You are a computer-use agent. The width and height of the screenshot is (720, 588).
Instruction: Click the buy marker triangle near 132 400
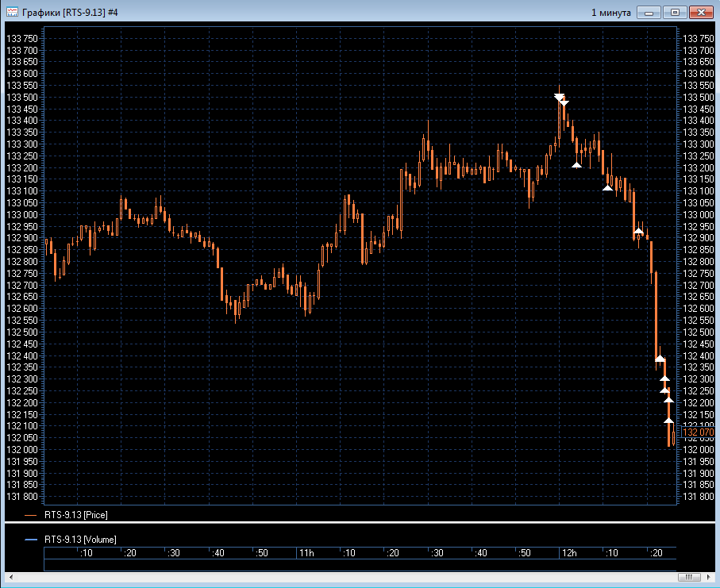(x=660, y=359)
